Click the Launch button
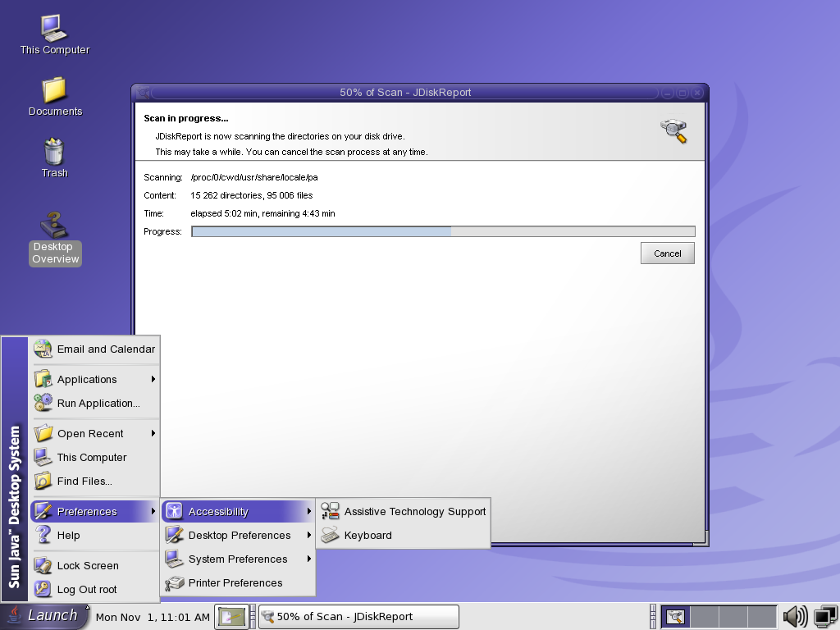This screenshot has height=630, width=840. pyautogui.click(x=44, y=616)
